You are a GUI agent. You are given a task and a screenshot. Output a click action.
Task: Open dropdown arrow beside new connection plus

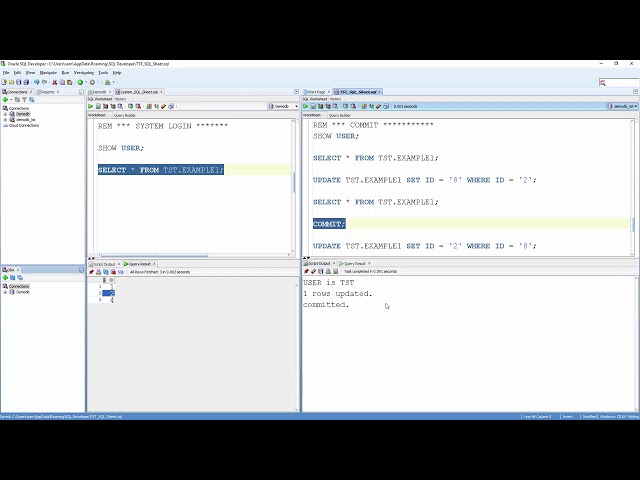tap(11, 100)
